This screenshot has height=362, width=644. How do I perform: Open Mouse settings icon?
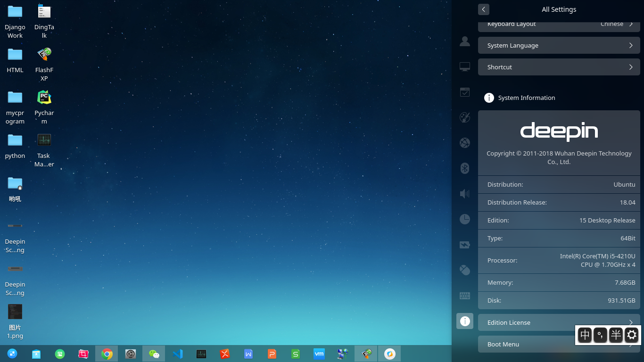(465, 270)
